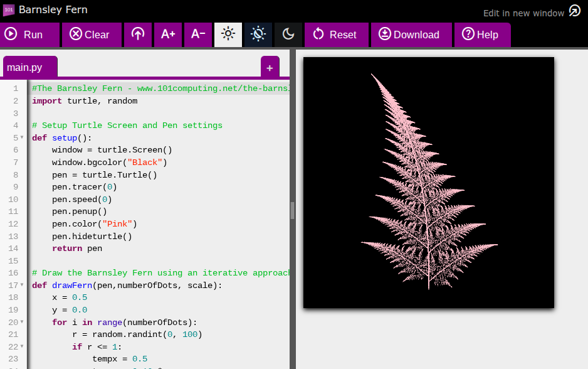The height and width of the screenshot is (369, 588).
Task: Decrease font size with A− button
Action: click(198, 35)
